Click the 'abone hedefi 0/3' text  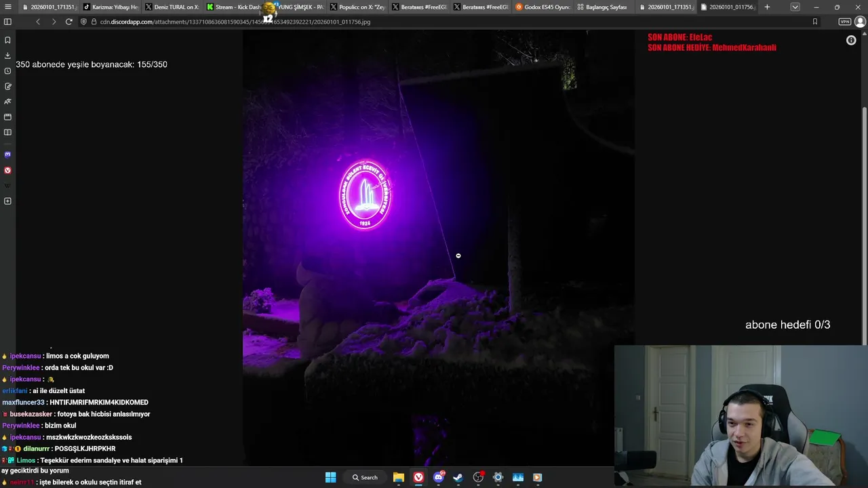coord(788,325)
